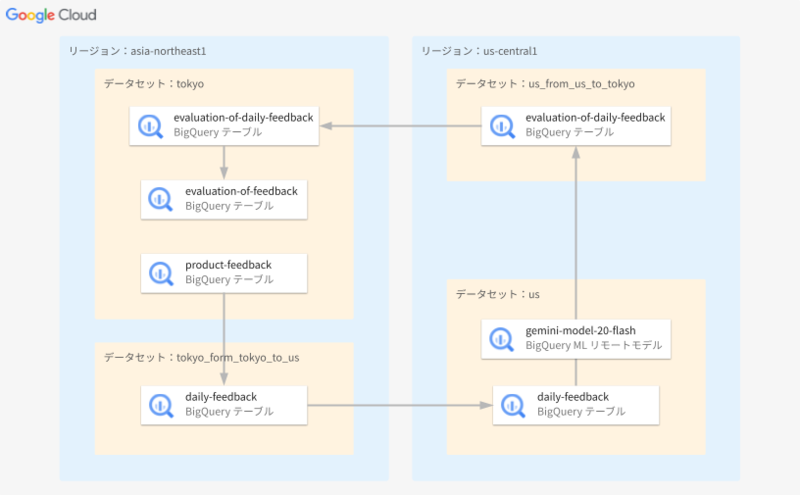800x495 pixels.
Task: Click BigQuery icon of gemini-model-20-flash
Action: point(502,339)
